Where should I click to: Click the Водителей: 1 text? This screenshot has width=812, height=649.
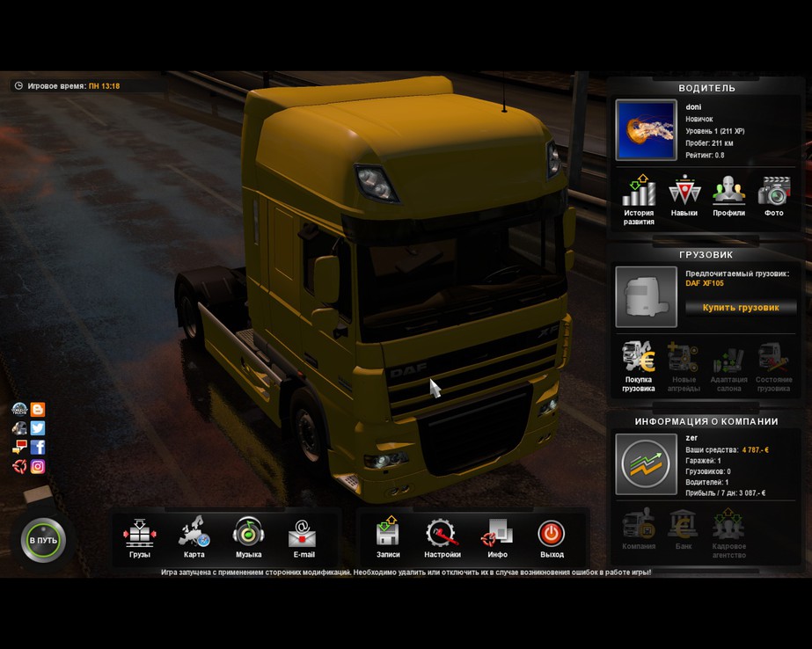coord(707,482)
